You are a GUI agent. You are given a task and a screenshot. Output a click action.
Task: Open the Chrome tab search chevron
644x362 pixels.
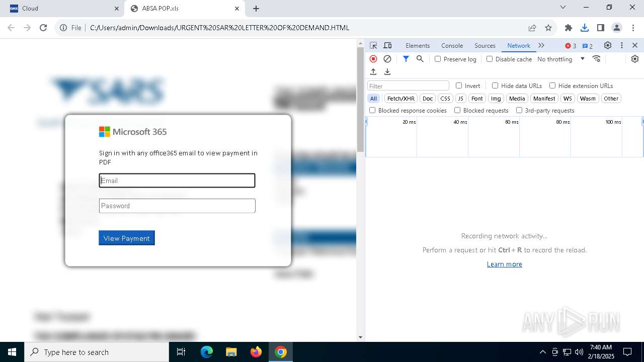(x=563, y=8)
